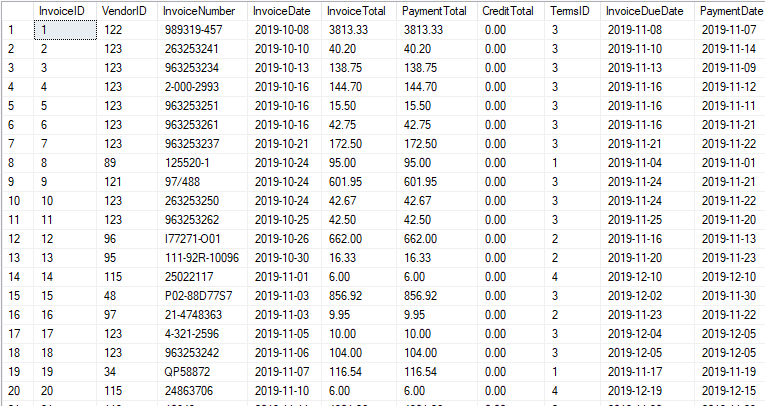The image size is (765, 406).
Task: Select InvoiceTotal cell 856.92
Action: tap(359, 296)
